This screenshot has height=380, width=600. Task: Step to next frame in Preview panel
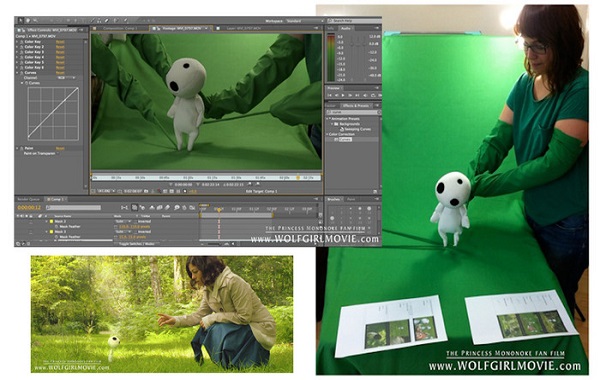click(x=350, y=95)
